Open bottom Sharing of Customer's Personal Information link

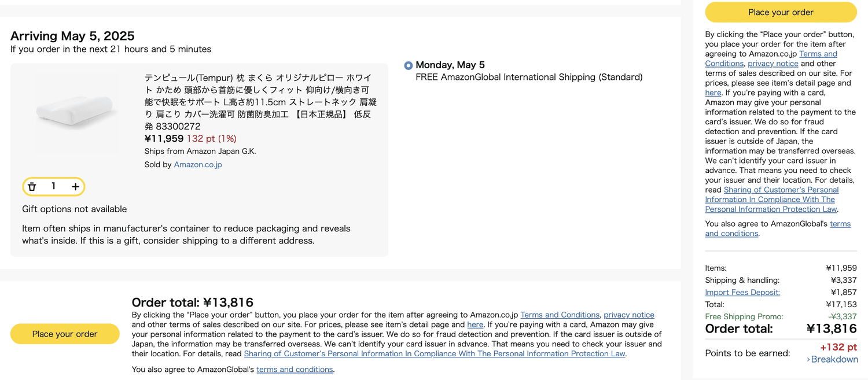[x=435, y=353]
